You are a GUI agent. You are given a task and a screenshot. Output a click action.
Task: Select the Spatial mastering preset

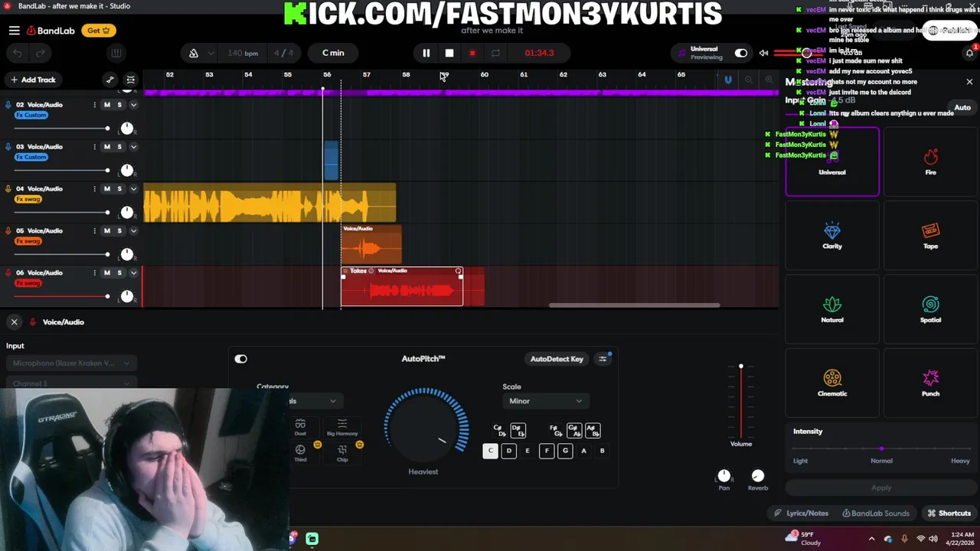(x=930, y=310)
